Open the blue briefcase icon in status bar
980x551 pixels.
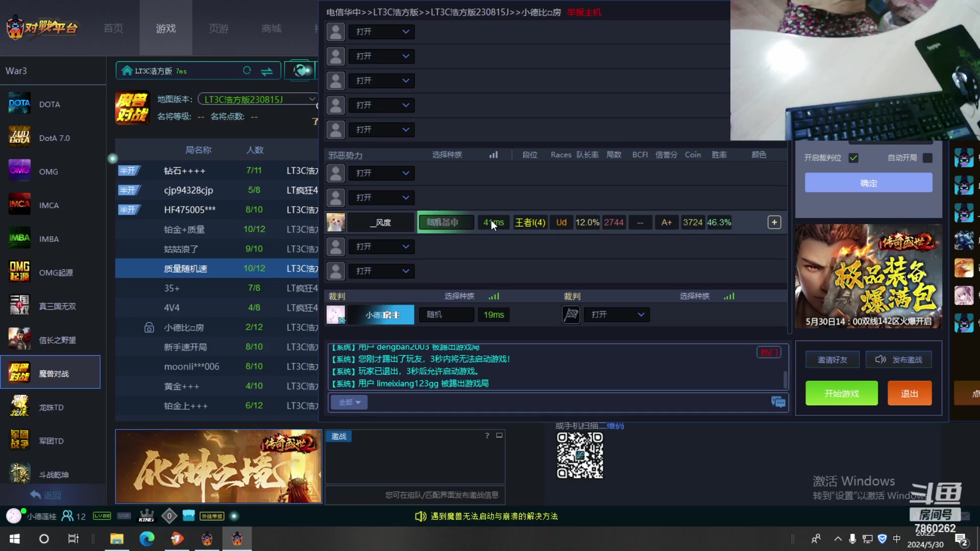coord(188,515)
